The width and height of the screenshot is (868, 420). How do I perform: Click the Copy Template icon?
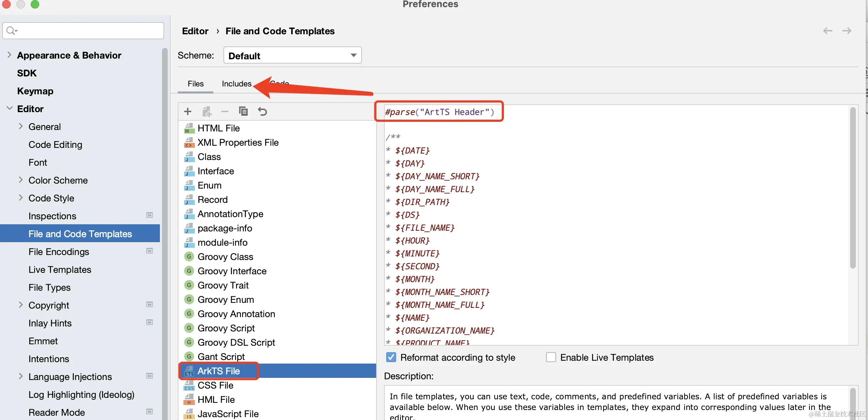pyautogui.click(x=243, y=111)
